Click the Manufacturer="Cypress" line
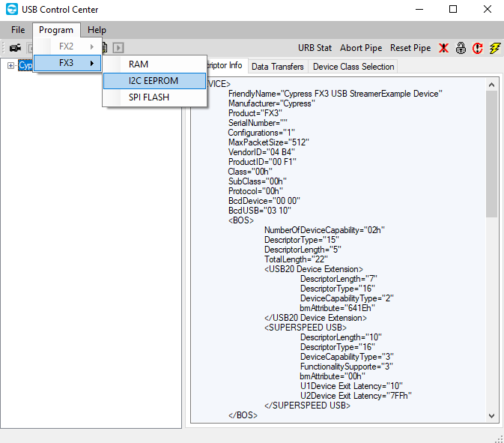 point(271,103)
